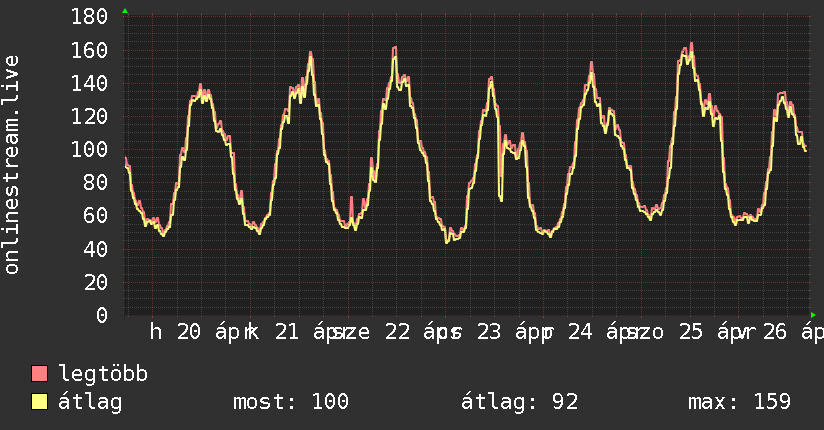Click the 0 label on the y-axis
Viewport: 824px width, 430px height.
click(102, 315)
